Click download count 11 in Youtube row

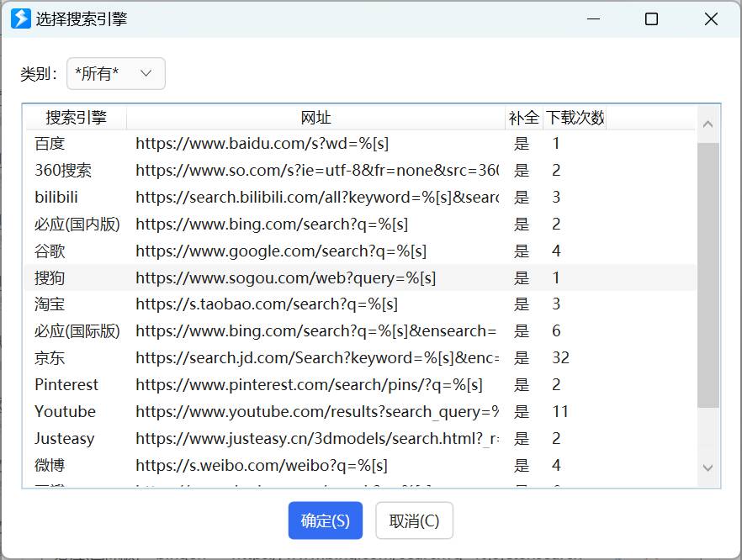click(560, 412)
